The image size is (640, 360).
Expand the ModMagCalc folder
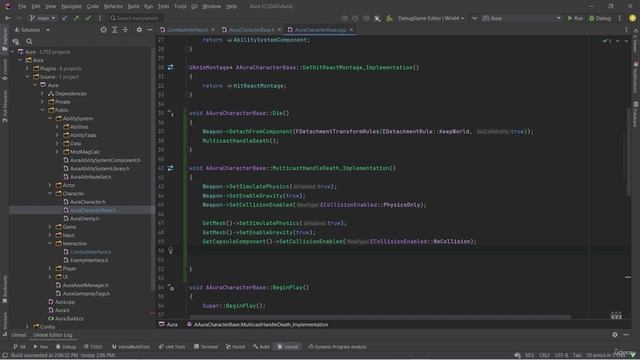(x=58, y=152)
